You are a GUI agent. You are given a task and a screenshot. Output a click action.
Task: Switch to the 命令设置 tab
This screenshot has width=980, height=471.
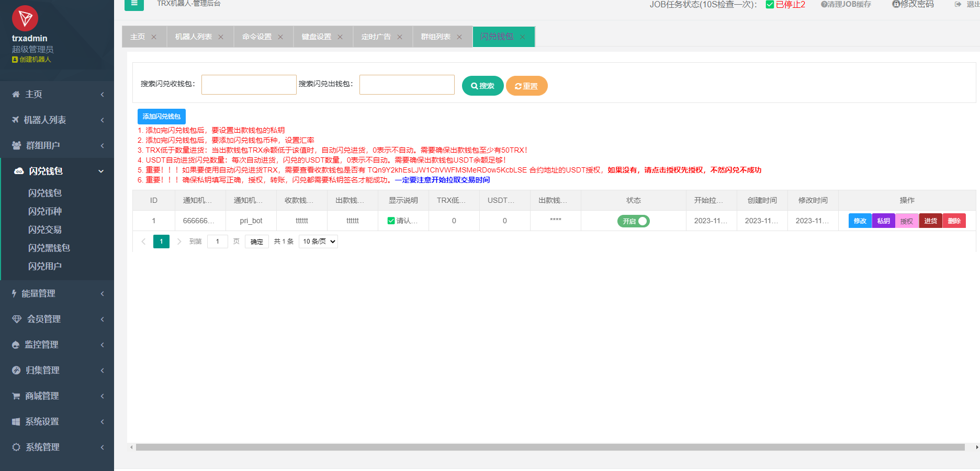point(257,37)
